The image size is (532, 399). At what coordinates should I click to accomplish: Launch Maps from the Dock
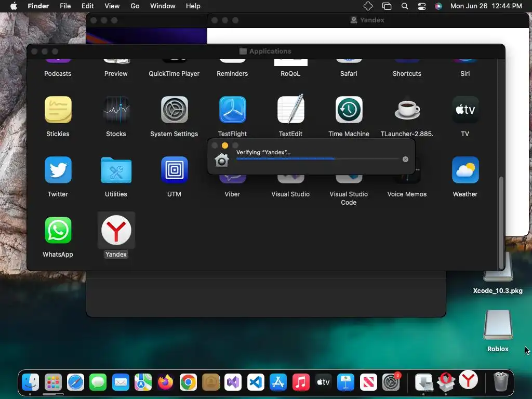tap(143, 382)
